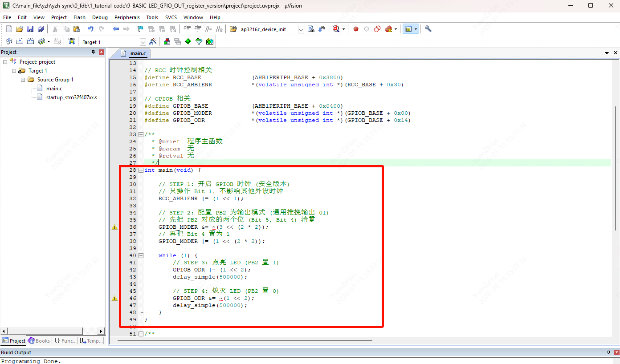Viewport: 620px width, 364px height.
Task: Switch to the Books panel tab
Action: pyautogui.click(x=39, y=341)
